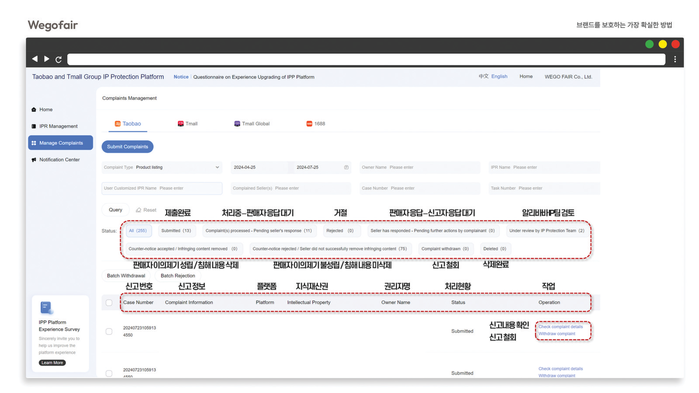
Task: Switch to the Taobao tab
Action: (x=128, y=124)
